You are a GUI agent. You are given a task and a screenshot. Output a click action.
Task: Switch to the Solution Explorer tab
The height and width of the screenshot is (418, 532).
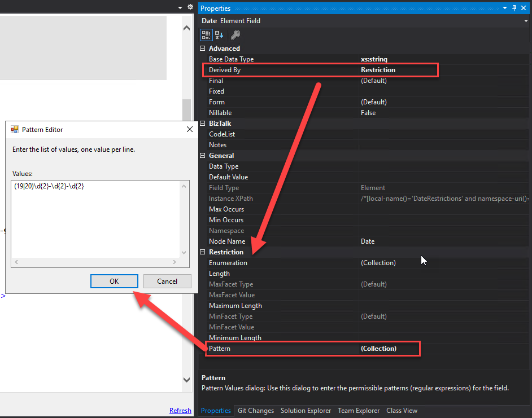click(x=306, y=411)
